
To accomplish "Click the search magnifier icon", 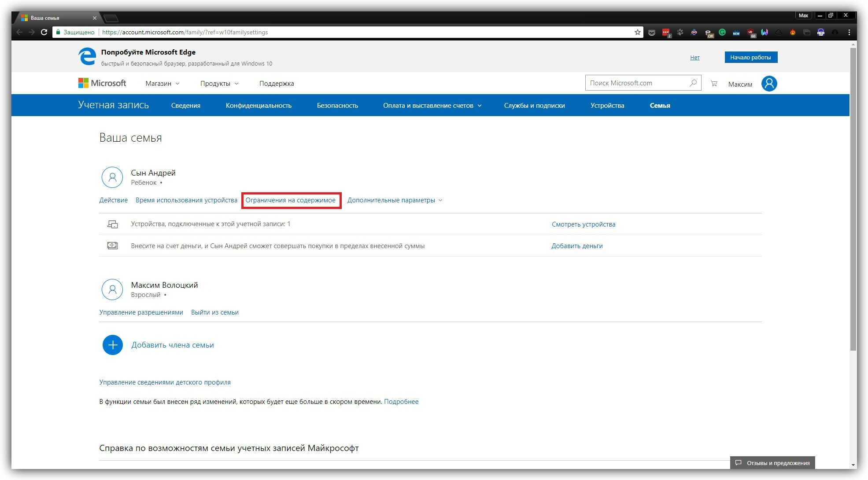I will tap(693, 83).
